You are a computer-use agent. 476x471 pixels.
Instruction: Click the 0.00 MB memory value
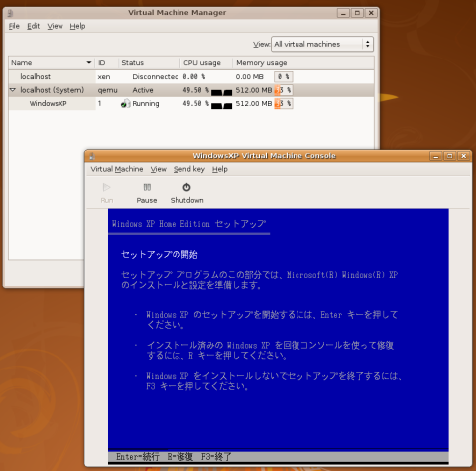(250, 76)
